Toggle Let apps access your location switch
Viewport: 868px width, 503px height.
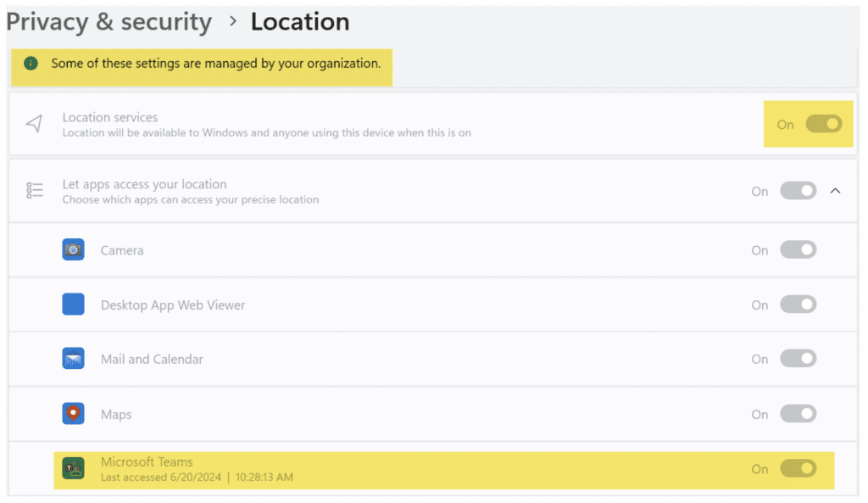798,191
